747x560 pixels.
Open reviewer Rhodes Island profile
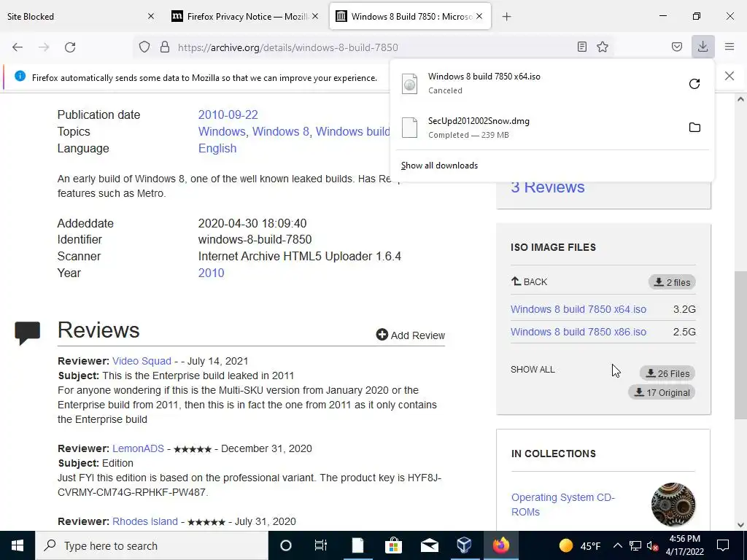145,521
